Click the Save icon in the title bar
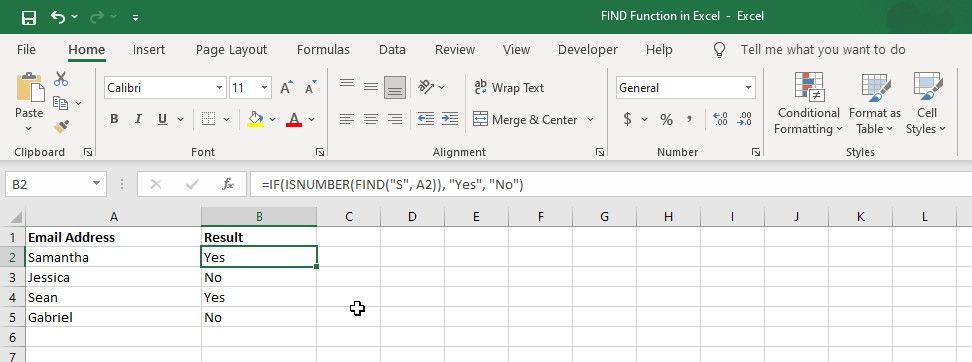972x362 pixels. pos(29,17)
